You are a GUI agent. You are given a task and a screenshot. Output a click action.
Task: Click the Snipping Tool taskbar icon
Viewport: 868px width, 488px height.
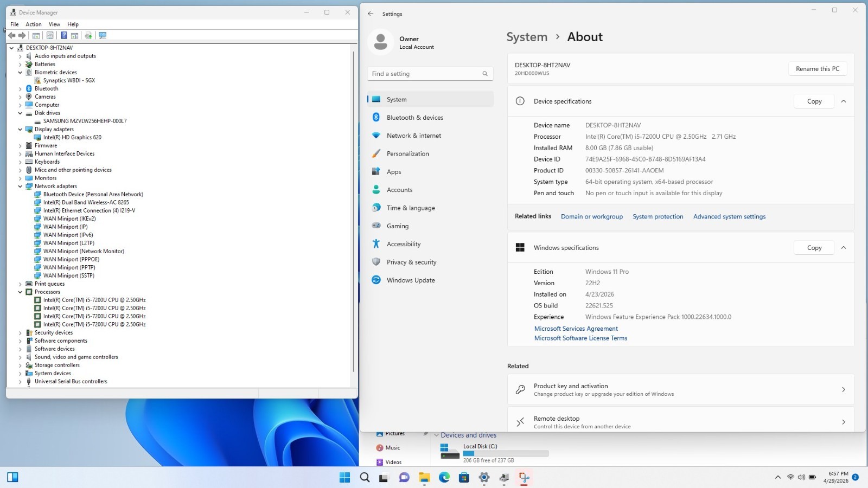tap(524, 477)
